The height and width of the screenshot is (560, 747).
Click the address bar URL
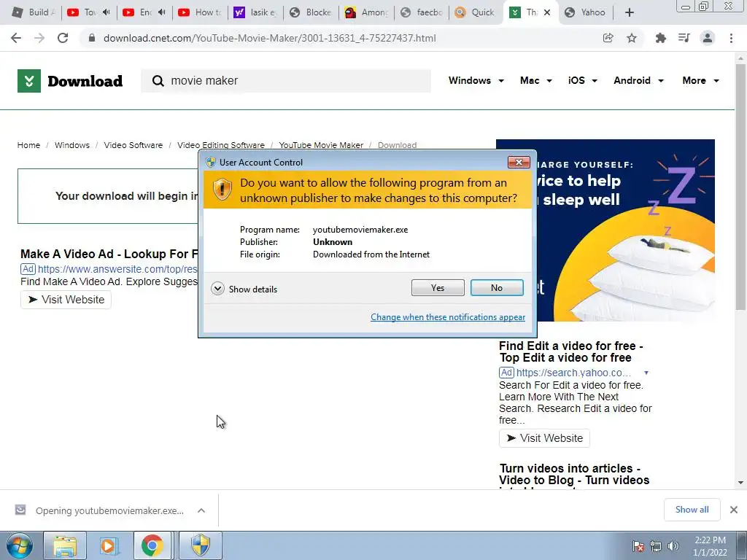tap(270, 38)
